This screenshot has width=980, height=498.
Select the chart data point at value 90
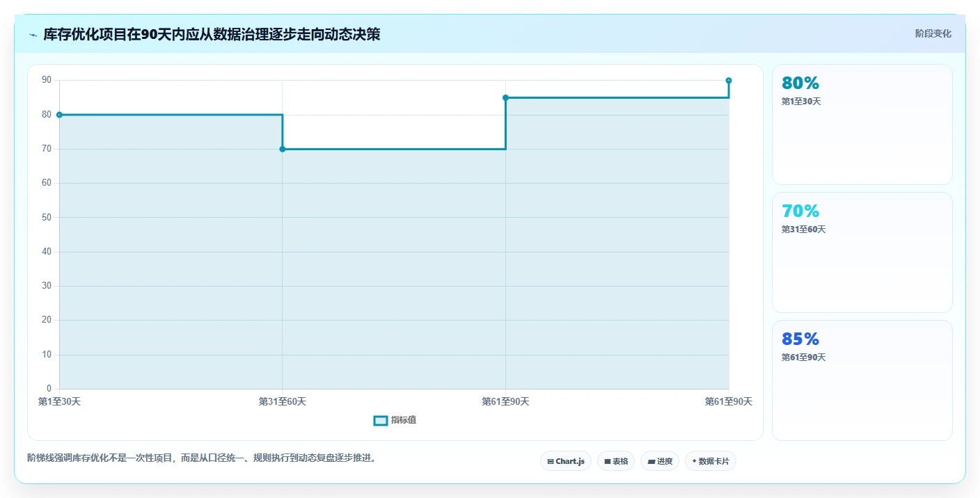[729, 81]
